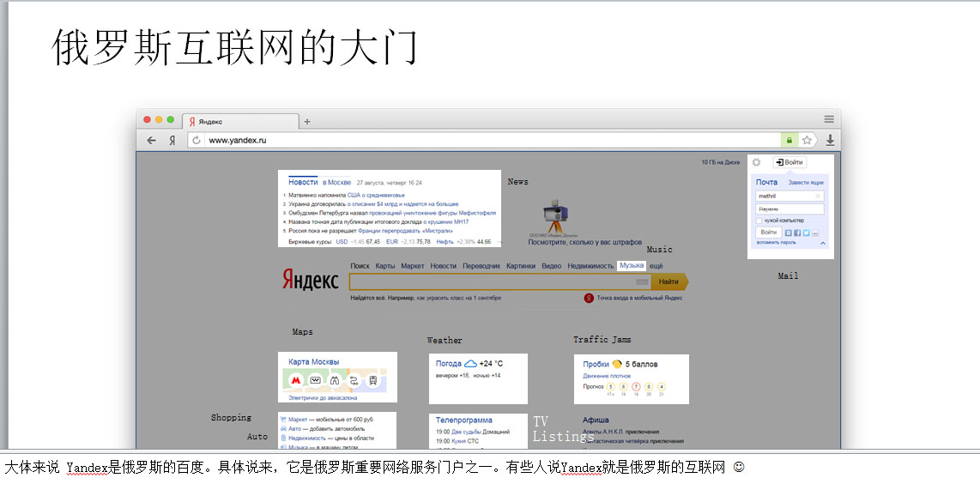
Task: Open the Погода weather link
Action: (448, 364)
